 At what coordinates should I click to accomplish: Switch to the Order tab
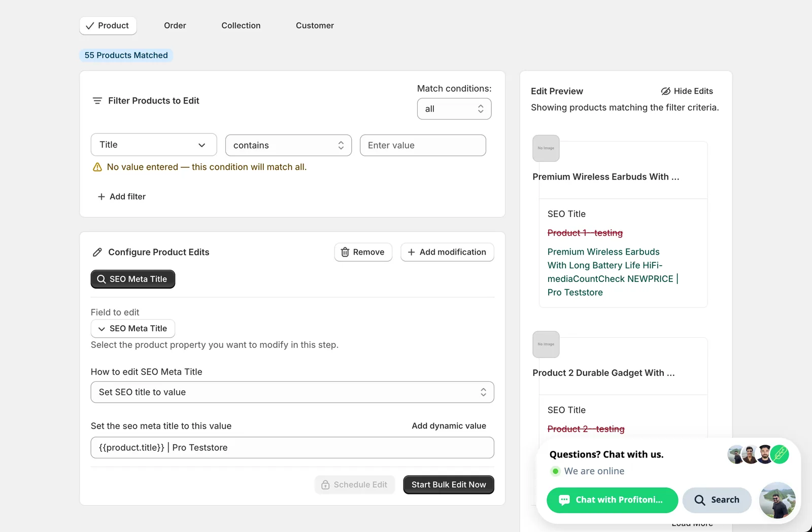coord(175,26)
